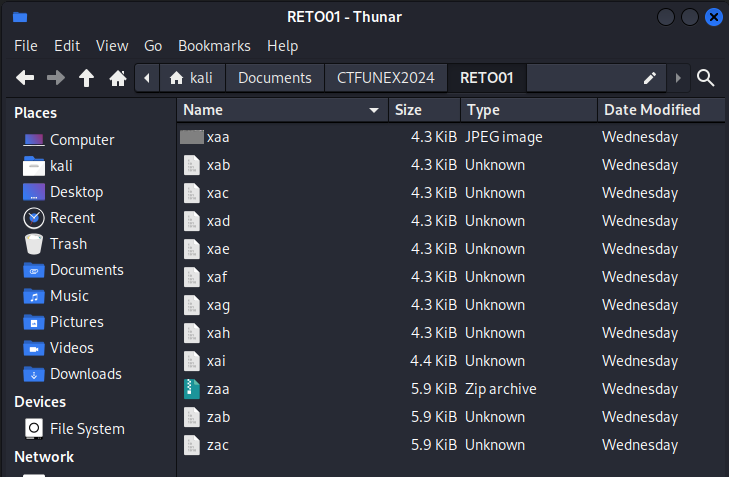Image resolution: width=729 pixels, height=477 pixels.
Task: Select the xaa JPEG image thumbnail
Action: [x=192, y=137]
